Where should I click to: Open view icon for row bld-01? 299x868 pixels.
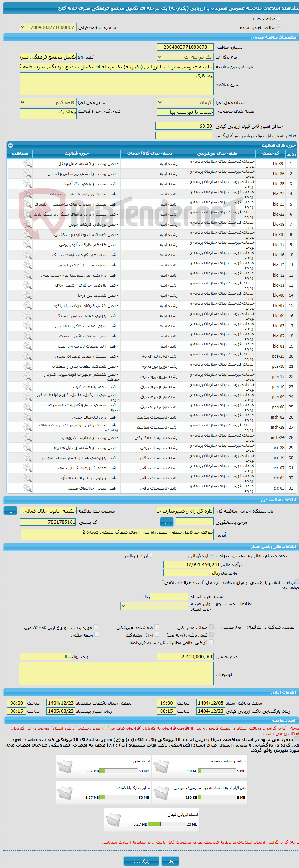(27, 346)
